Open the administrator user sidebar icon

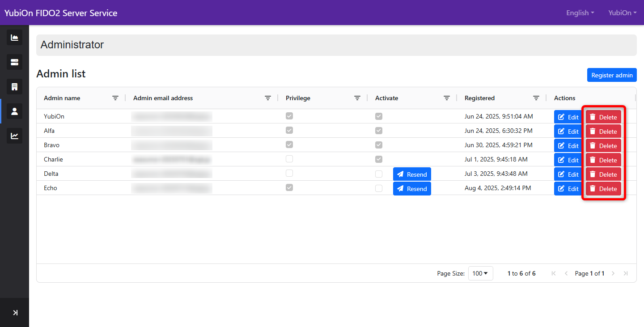click(14, 111)
